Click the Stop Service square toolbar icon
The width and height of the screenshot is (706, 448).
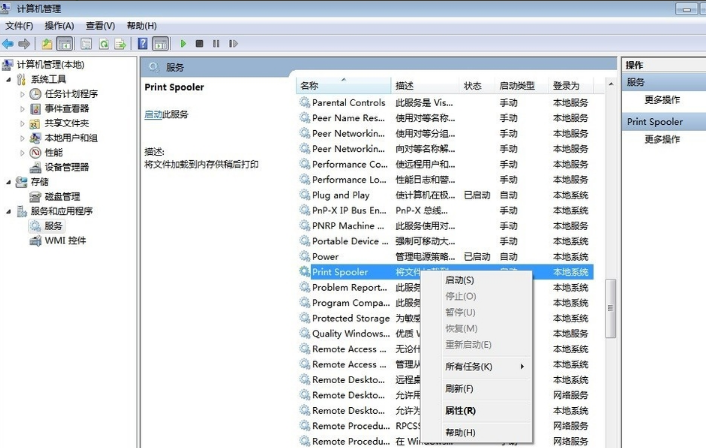(200, 44)
